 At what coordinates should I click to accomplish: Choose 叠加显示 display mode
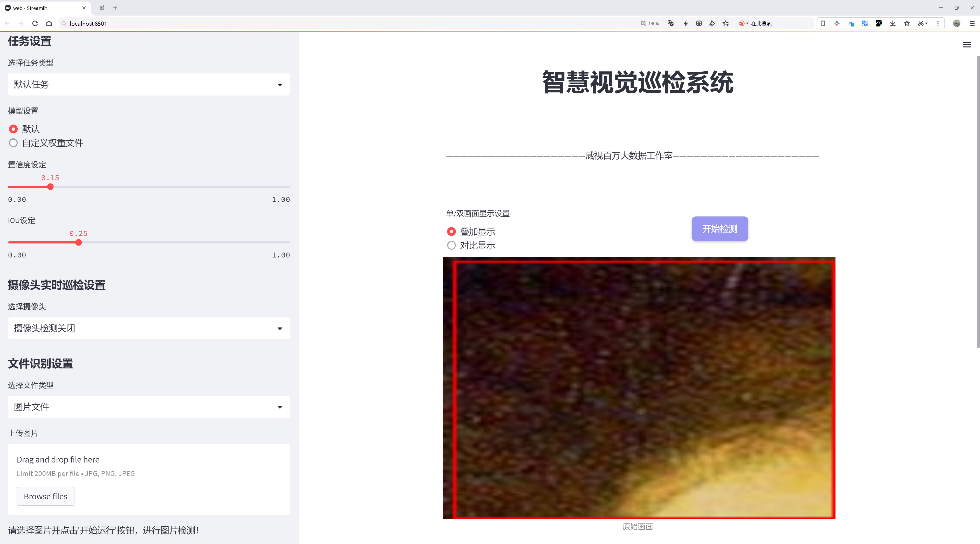(451, 231)
